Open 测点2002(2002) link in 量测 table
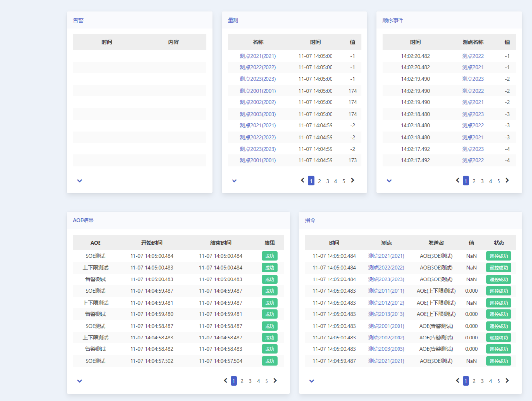Screen dimensions: 532x401 (x=258, y=102)
